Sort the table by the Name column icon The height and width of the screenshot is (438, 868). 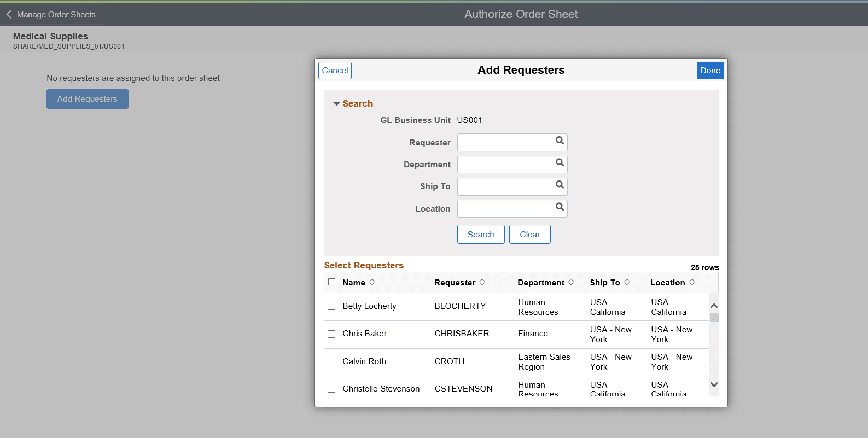click(x=372, y=282)
